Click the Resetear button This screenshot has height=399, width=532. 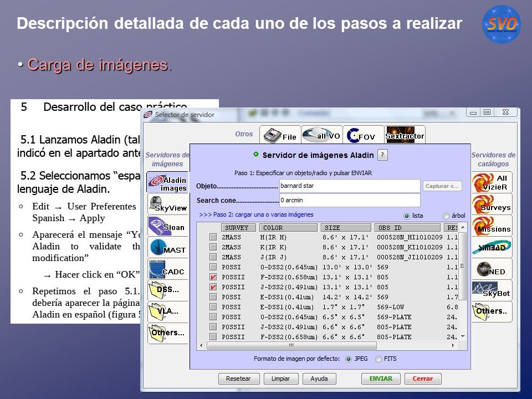coord(238,378)
